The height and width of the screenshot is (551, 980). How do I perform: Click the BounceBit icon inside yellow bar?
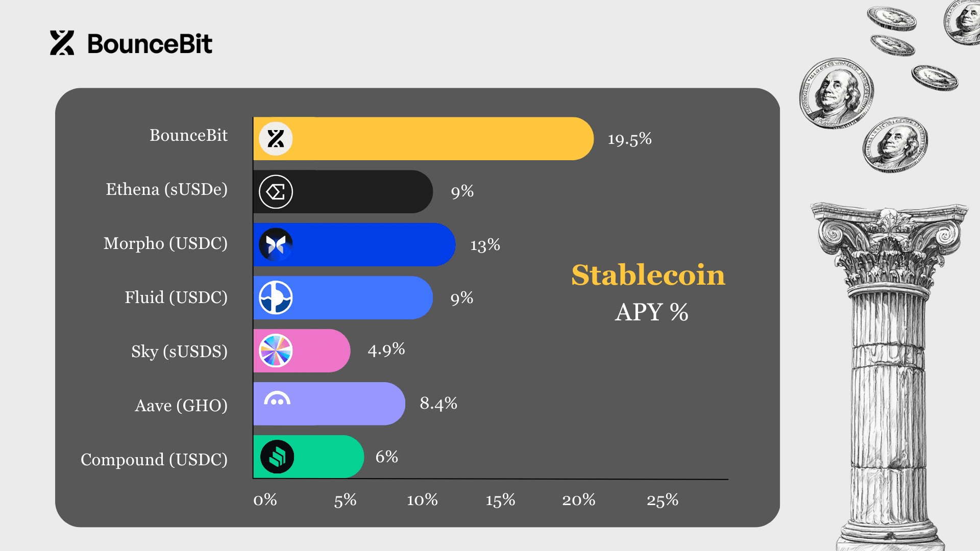tap(276, 139)
